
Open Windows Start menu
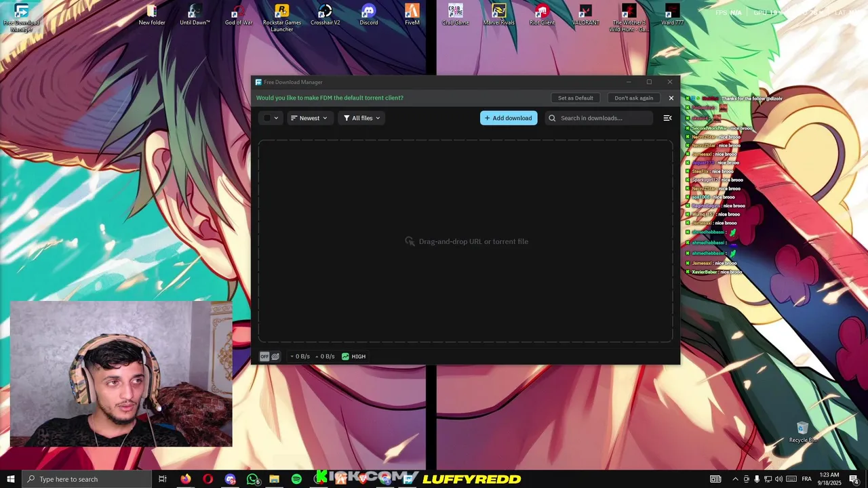11,479
